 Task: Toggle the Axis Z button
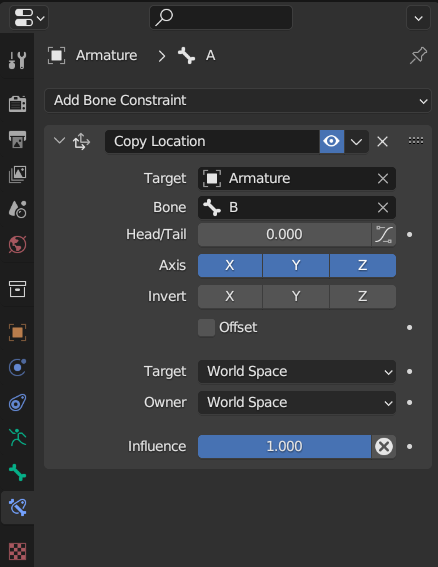(x=362, y=265)
